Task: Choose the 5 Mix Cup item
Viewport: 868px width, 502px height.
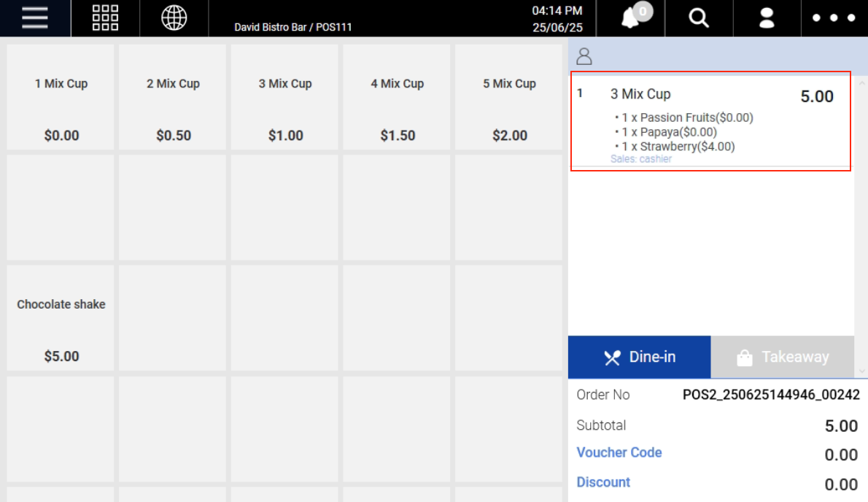Action: [x=509, y=97]
